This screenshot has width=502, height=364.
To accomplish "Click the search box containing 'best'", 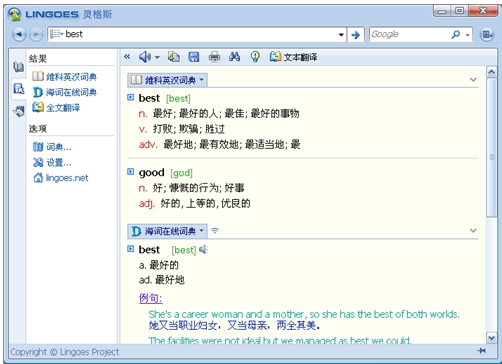I will coord(197,34).
